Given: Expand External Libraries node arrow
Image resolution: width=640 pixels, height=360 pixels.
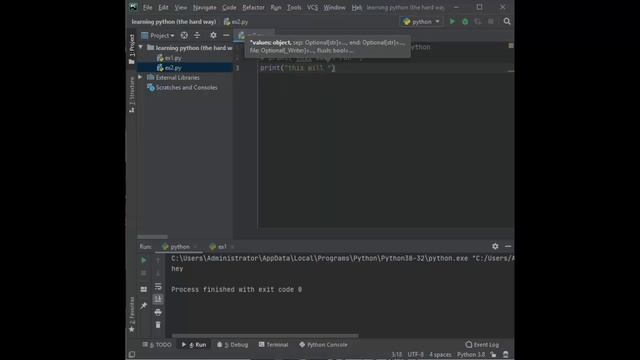Looking at the screenshot, I should pyautogui.click(x=140, y=77).
